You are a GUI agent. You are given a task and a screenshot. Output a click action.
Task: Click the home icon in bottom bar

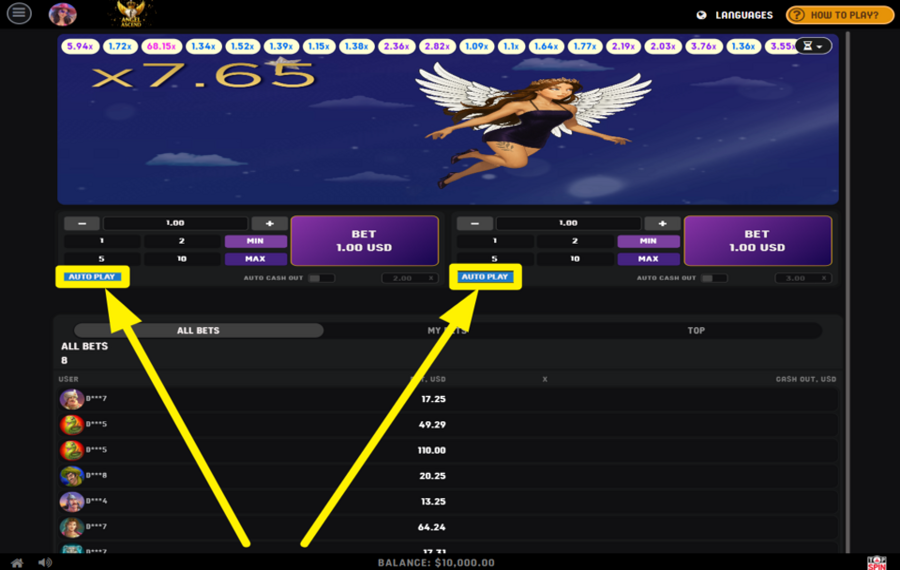coord(17,562)
